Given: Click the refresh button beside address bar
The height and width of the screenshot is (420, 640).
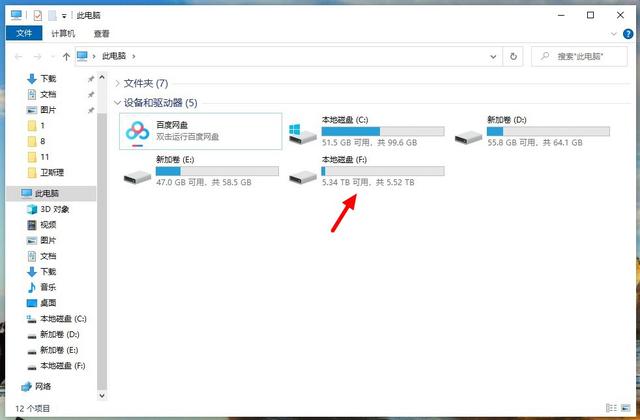Looking at the screenshot, I should click(x=513, y=56).
